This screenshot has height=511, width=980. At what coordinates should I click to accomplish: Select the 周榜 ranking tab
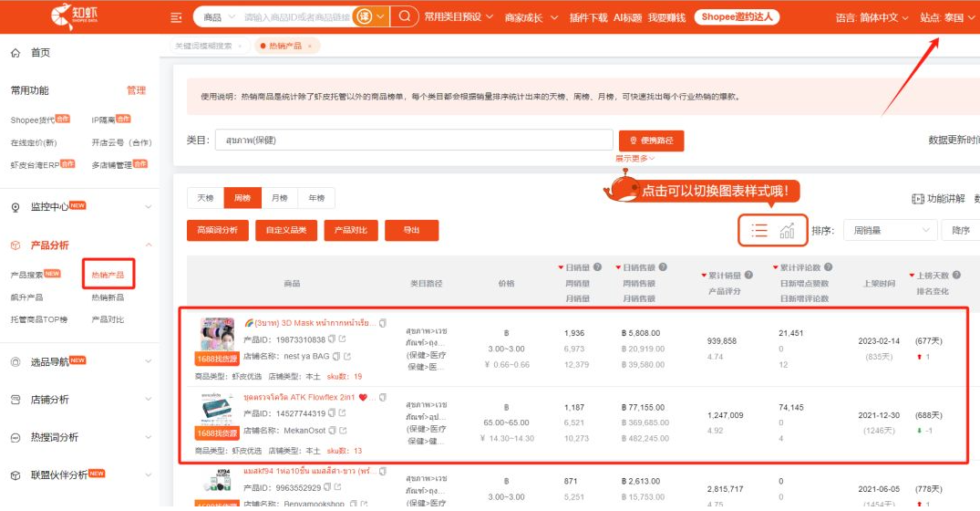pos(242,198)
